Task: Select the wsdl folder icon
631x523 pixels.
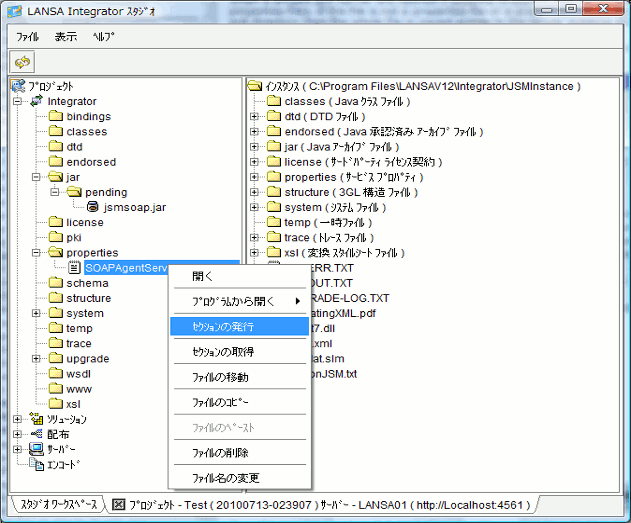Action: coord(56,374)
